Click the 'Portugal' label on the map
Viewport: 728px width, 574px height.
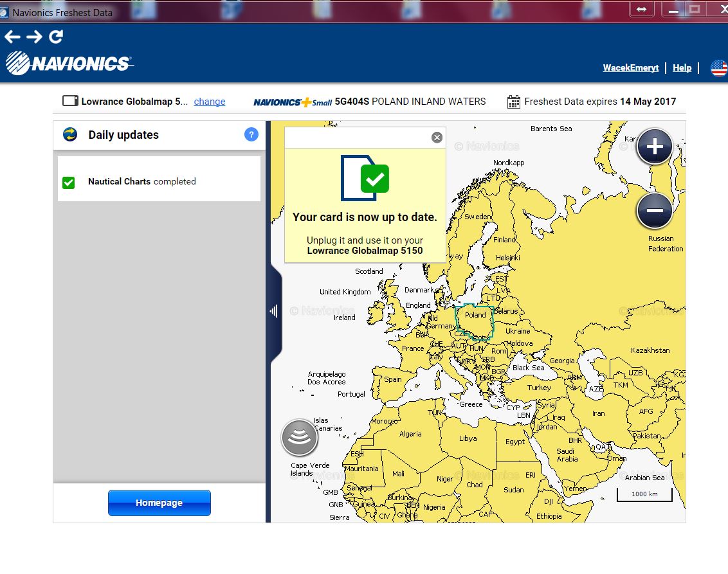(352, 395)
